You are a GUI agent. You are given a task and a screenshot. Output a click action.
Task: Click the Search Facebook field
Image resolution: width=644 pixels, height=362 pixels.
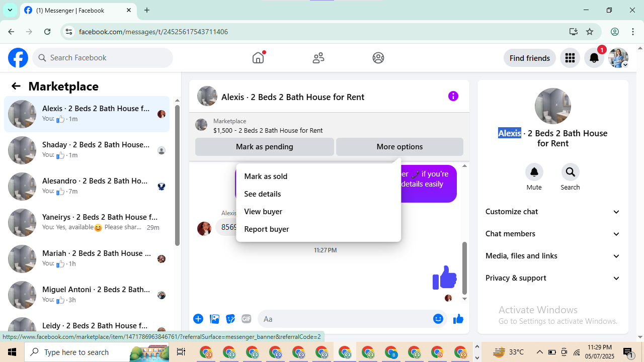pos(103,58)
